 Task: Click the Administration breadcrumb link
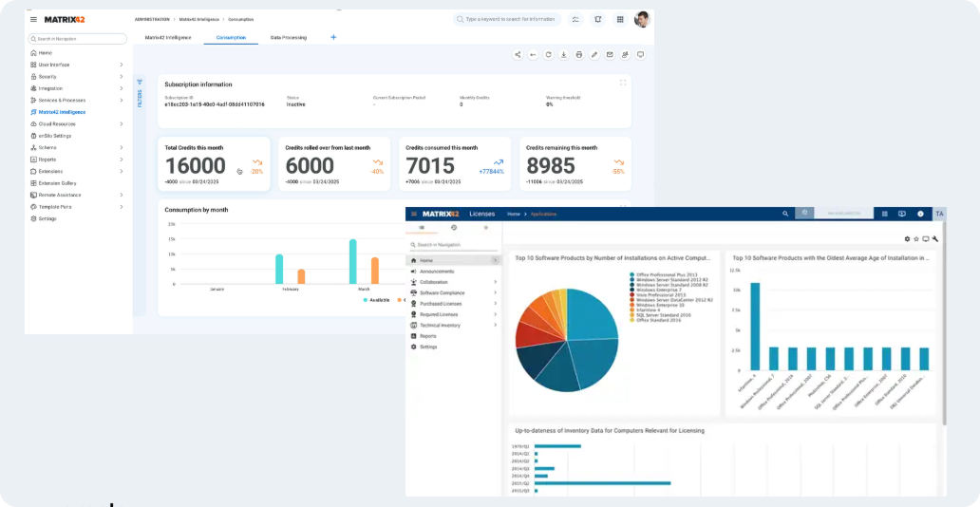click(153, 19)
